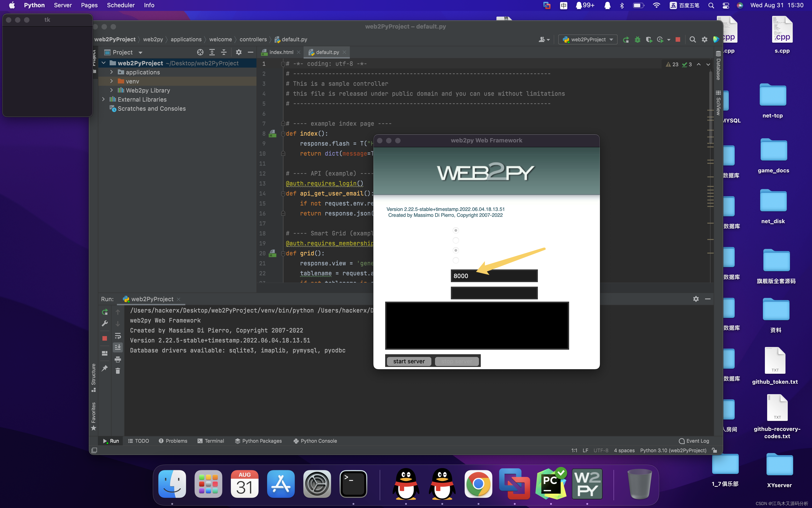812x508 pixels.
Task: Clear all Run console output
Action: click(x=118, y=371)
